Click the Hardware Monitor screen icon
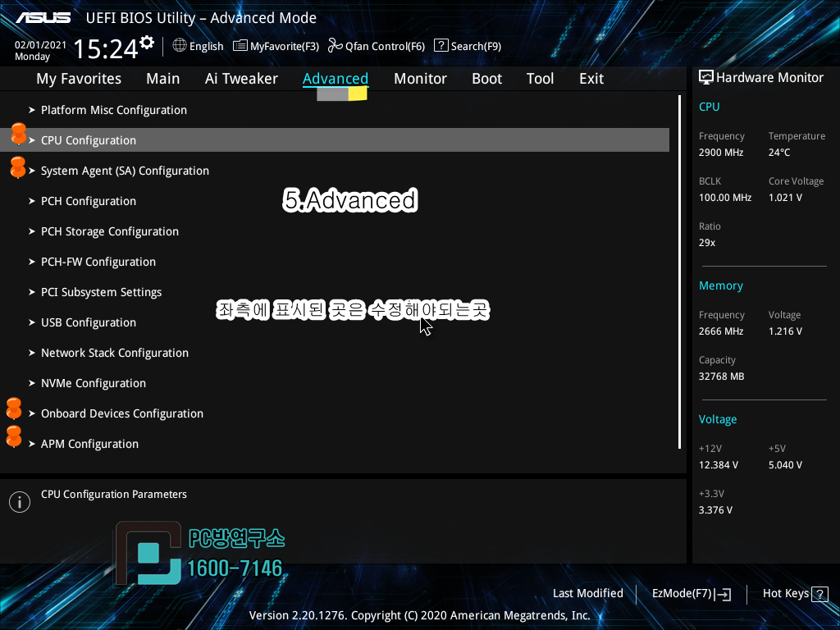The image size is (840, 630). [x=706, y=78]
